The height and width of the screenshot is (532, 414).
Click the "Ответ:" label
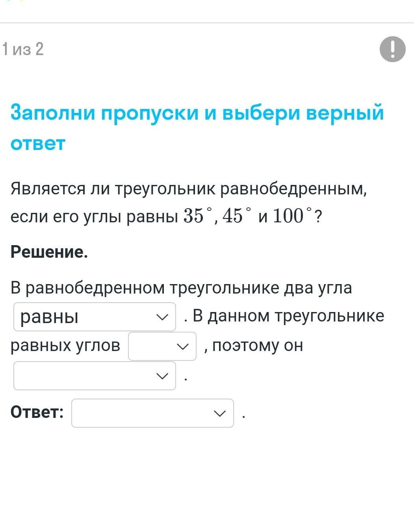click(37, 412)
